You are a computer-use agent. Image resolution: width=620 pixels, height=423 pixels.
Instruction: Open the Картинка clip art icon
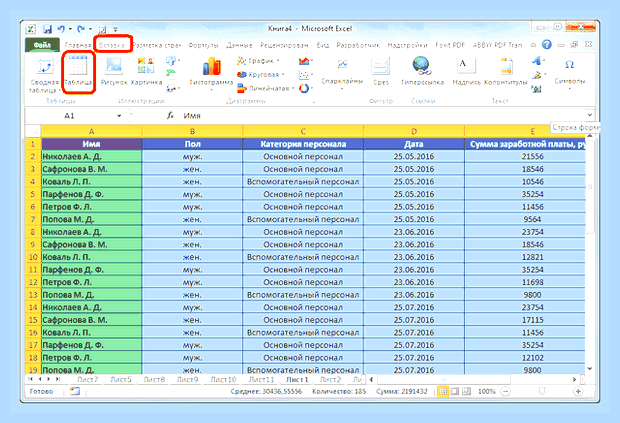coord(146,71)
